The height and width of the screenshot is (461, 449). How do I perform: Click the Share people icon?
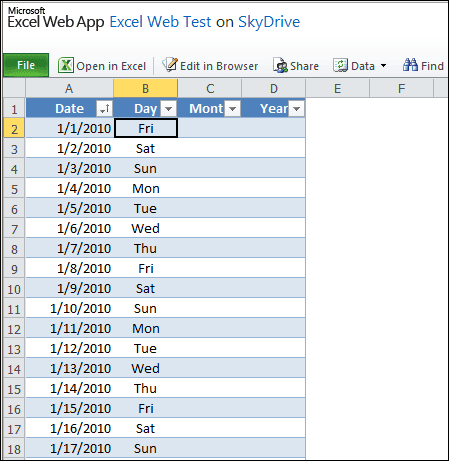click(280, 65)
